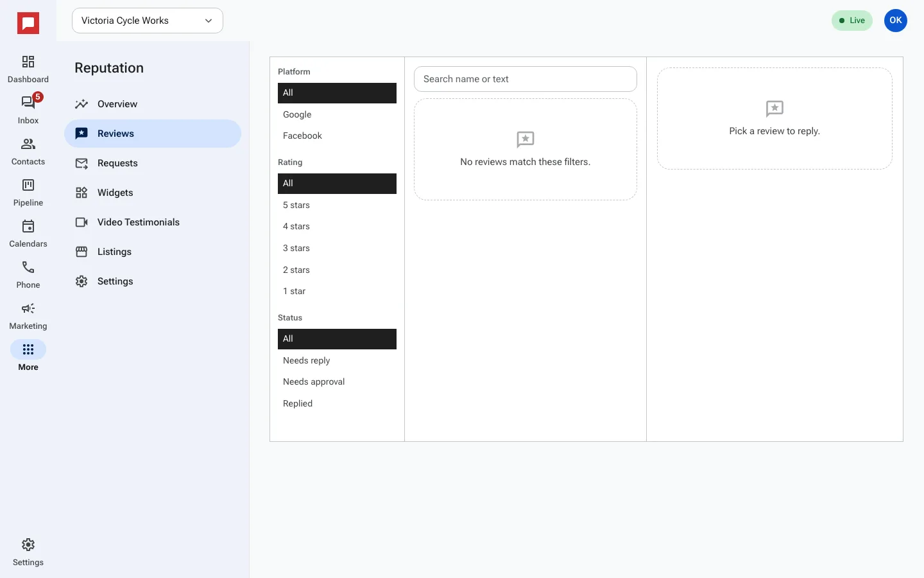Open the OK user avatar
Image resolution: width=924 pixels, height=578 pixels.
pyautogui.click(x=896, y=21)
